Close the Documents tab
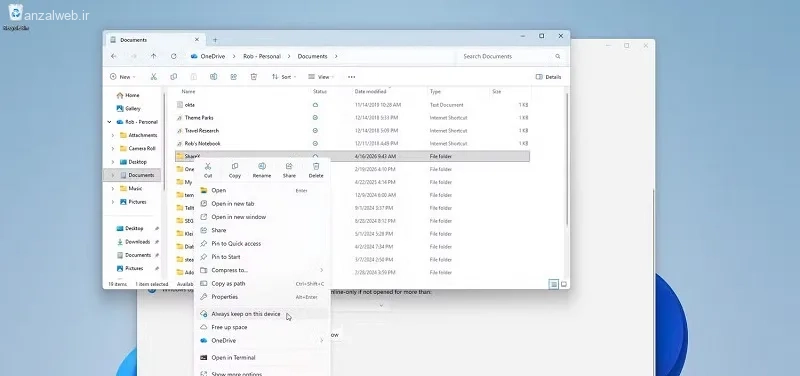The width and height of the screenshot is (800, 376). (x=197, y=39)
